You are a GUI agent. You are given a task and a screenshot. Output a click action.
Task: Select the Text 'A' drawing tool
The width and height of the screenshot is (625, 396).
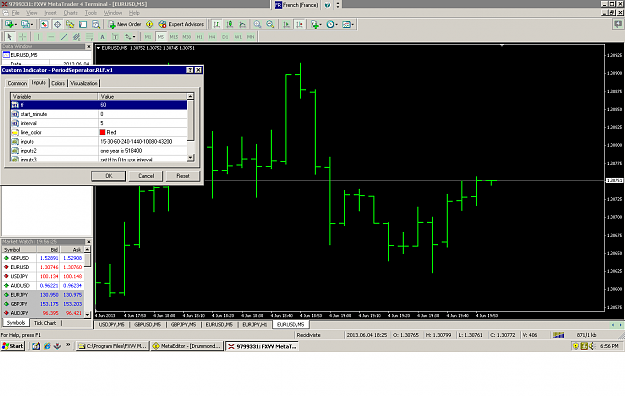click(x=102, y=37)
